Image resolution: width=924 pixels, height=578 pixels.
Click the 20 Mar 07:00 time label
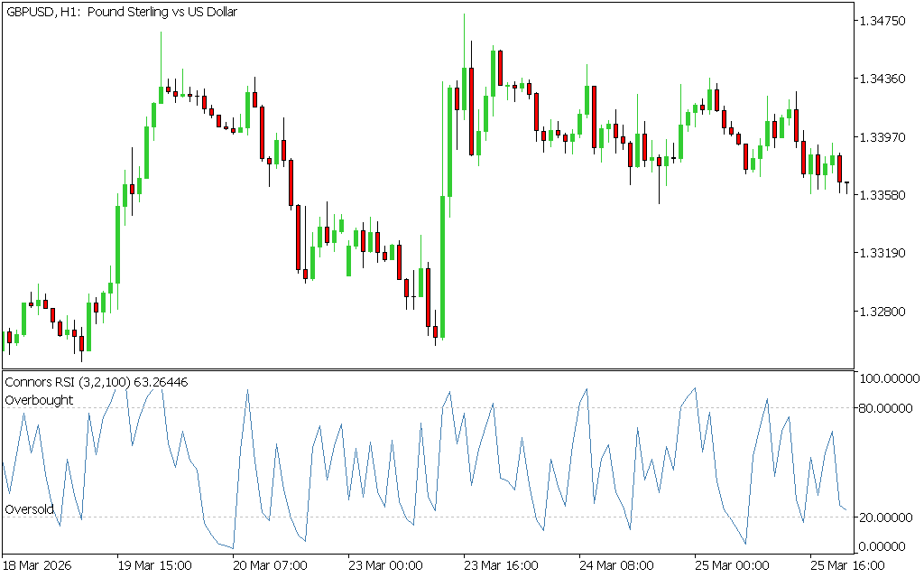click(x=270, y=565)
